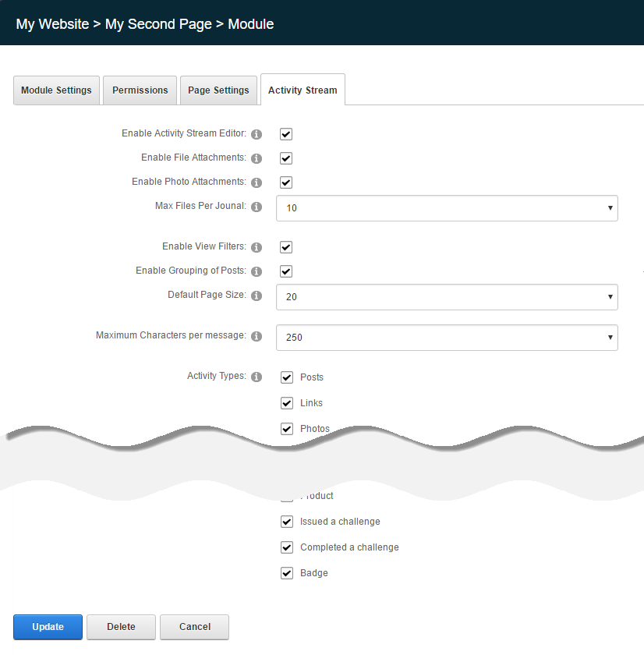The height and width of the screenshot is (655, 644).
Task: Click info icon for Enable Grouping of Posts
Action: pyautogui.click(x=257, y=272)
